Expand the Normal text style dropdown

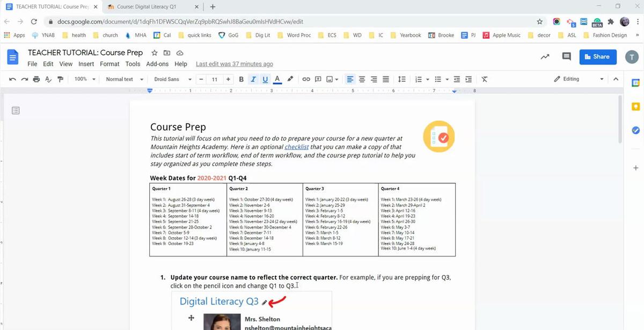point(125,79)
